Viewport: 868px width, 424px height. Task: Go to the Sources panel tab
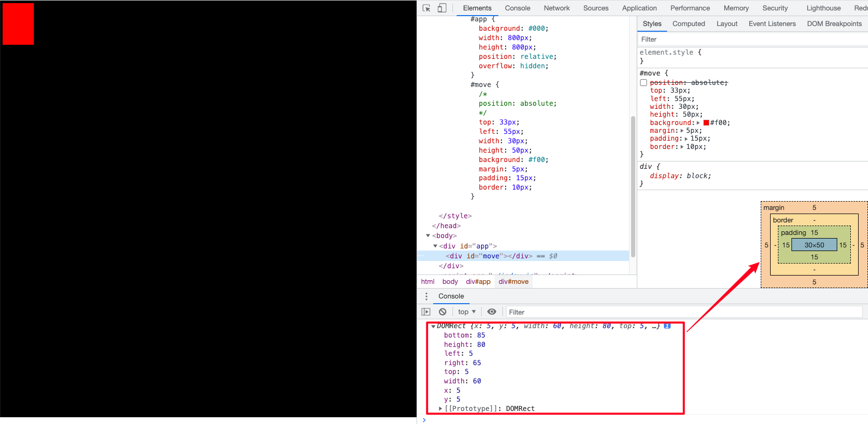pos(596,8)
